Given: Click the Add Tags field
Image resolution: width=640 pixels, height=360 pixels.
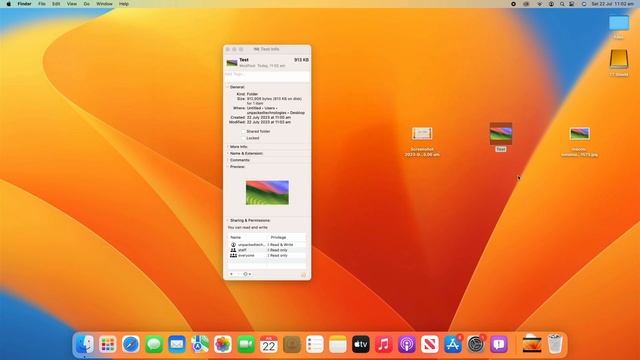Looking at the screenshot, I should click(x=267, y=75).
